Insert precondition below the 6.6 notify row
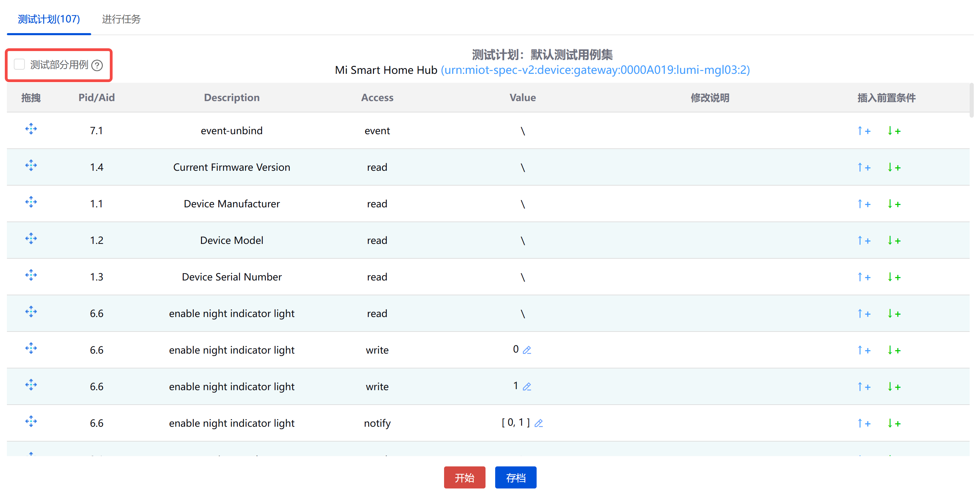980x494 pixels. [x=894, y=423]
